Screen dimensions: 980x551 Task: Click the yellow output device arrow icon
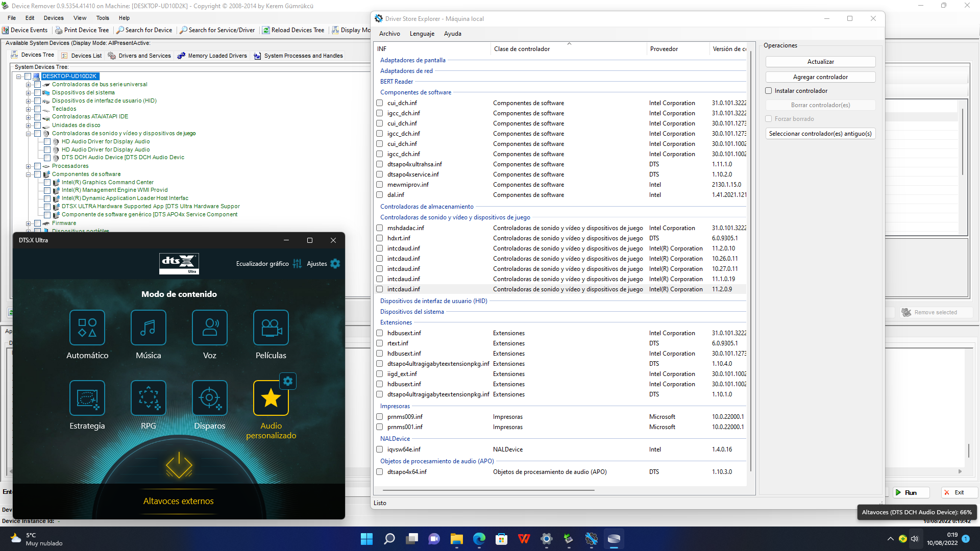coord(179,465)
